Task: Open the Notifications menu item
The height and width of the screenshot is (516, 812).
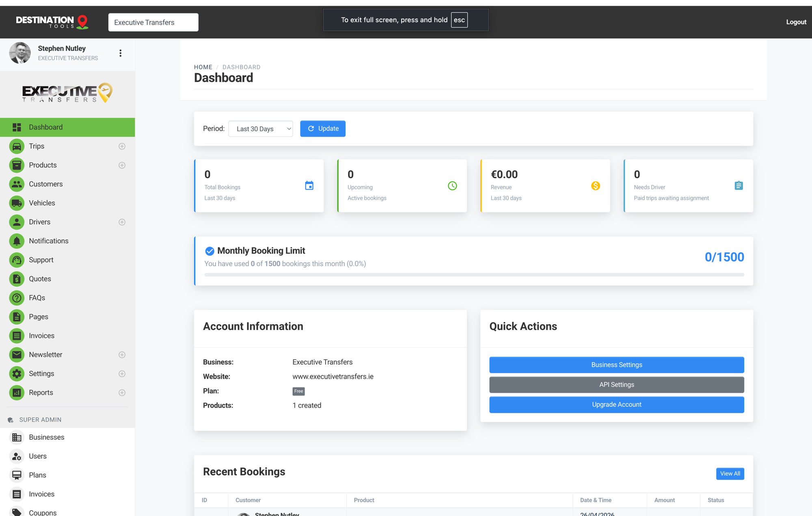Action: 67,241
